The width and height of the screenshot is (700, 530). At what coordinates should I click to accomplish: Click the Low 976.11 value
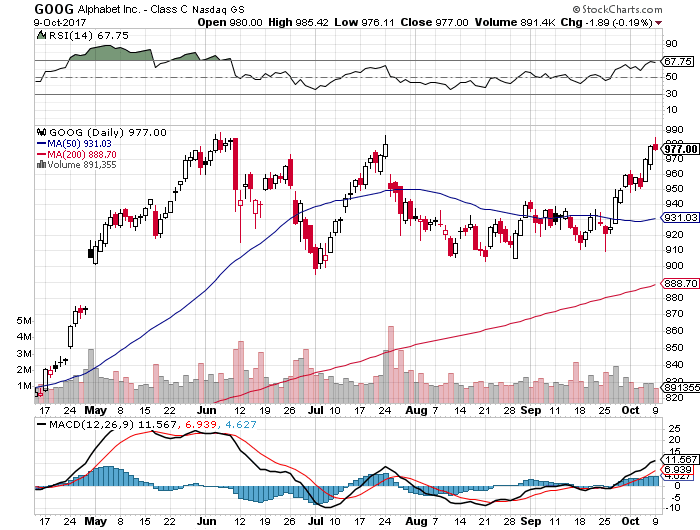pos(364,22)
